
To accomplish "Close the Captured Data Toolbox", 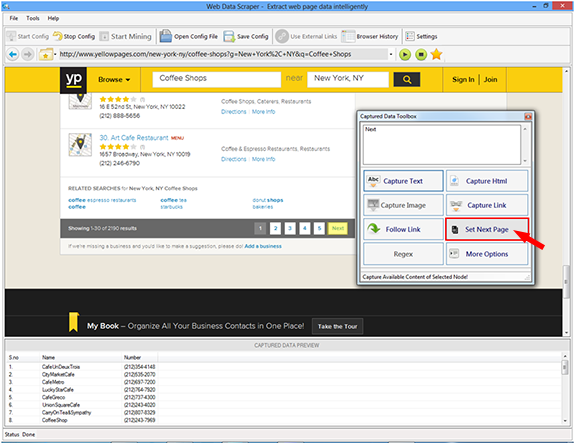I will (528, 117).
